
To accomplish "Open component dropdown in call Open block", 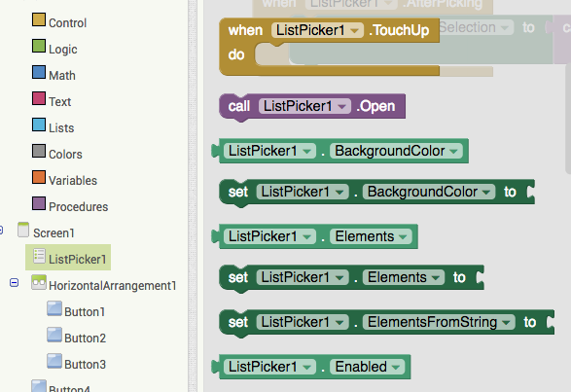I will 304,106.
